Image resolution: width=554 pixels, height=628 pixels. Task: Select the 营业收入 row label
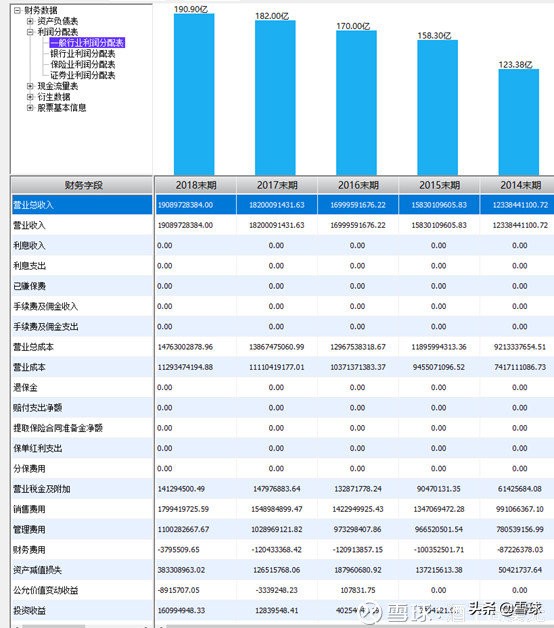pyautogui.click(x=29, y=225)
